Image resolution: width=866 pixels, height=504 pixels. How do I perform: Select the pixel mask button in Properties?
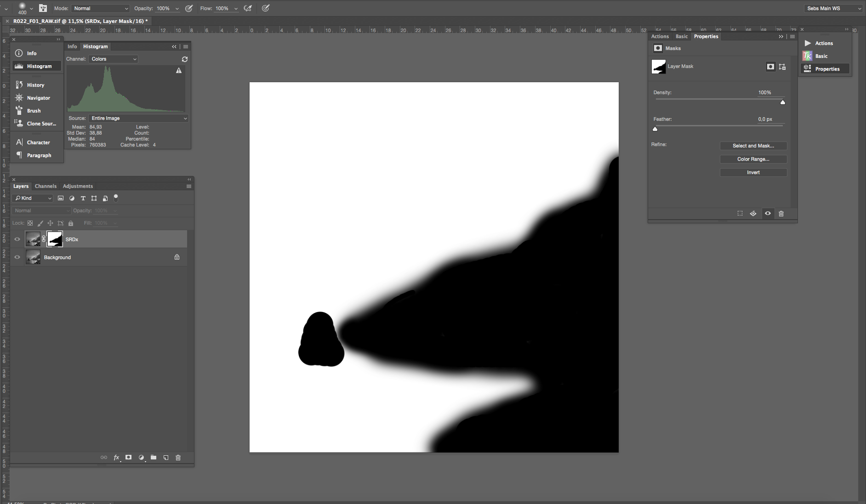pyautogui.click(x=770, y=67)
